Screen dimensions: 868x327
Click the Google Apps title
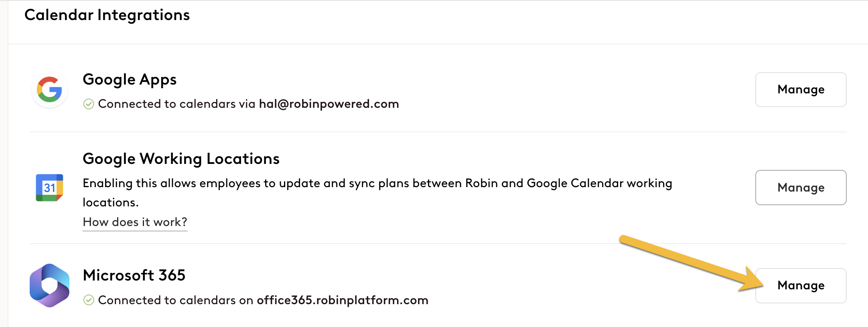(130, 80)
